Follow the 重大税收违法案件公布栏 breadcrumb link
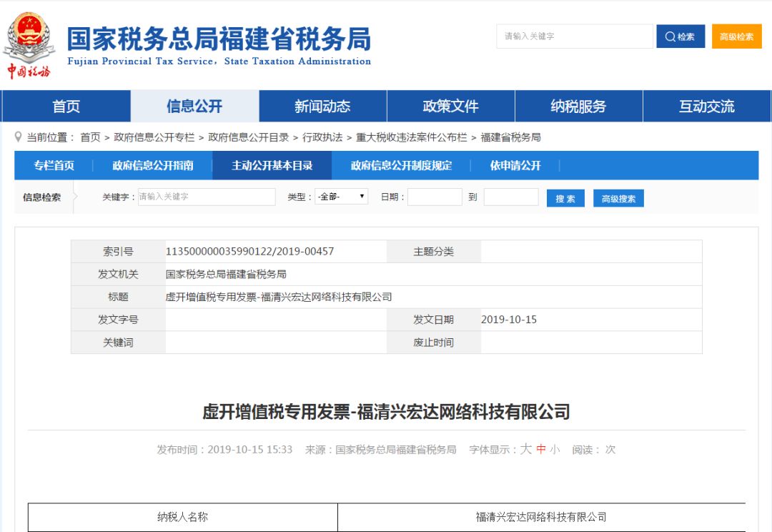The width and height of the screenshot is (772, 532). click(412, 137)
